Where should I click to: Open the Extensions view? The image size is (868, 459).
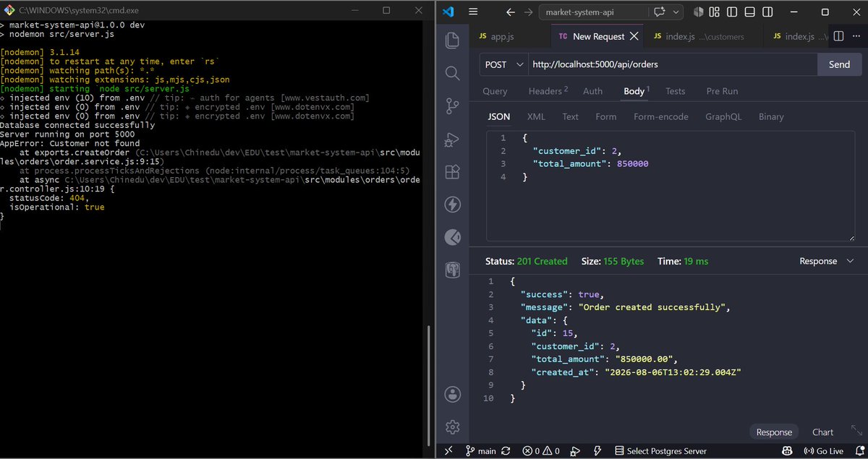point(453,172)
